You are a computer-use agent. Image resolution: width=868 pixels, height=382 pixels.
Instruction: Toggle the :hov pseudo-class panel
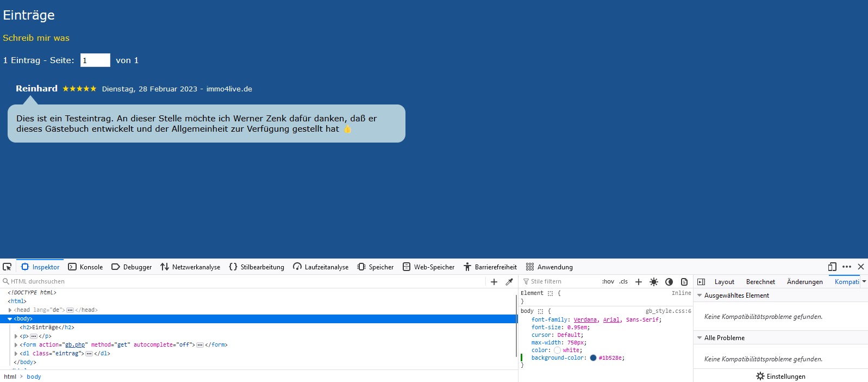pos(608,282)
